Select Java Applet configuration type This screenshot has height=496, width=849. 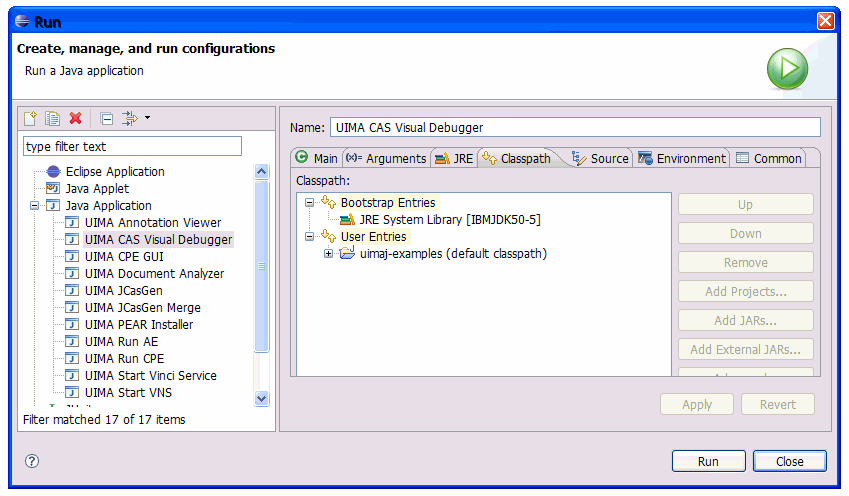[97, 189]
